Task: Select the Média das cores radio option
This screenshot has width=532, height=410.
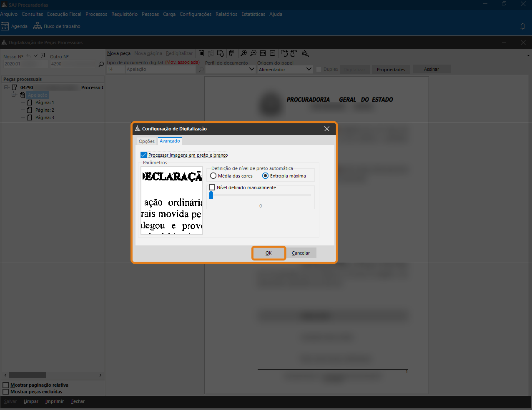Action: tap(213, 176)
